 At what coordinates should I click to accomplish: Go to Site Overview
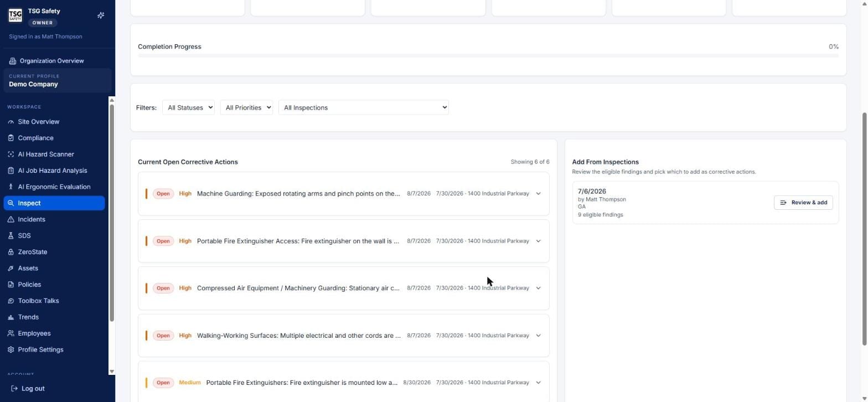[x=54, y=122]
